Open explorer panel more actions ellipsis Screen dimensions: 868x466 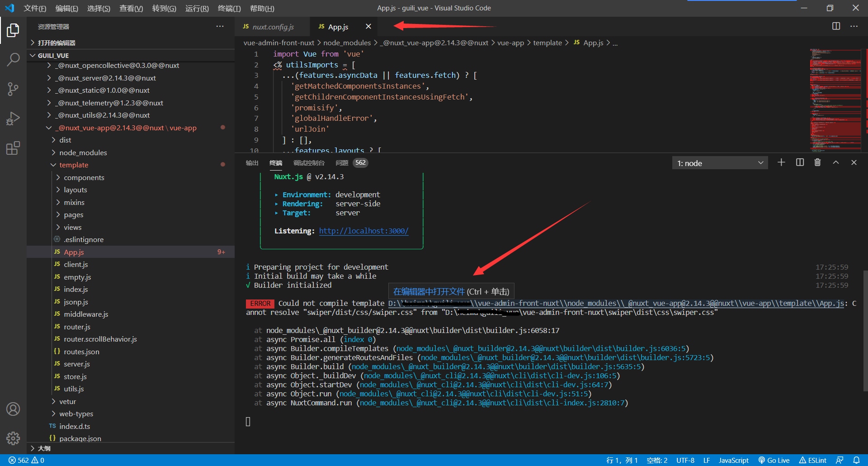click(220, 26)
